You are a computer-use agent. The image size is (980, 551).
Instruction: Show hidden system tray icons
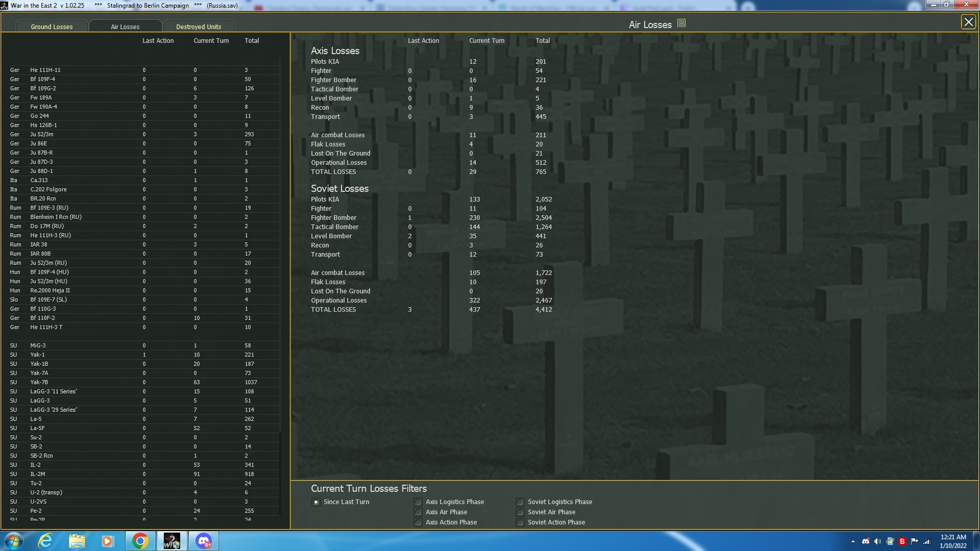853,541
